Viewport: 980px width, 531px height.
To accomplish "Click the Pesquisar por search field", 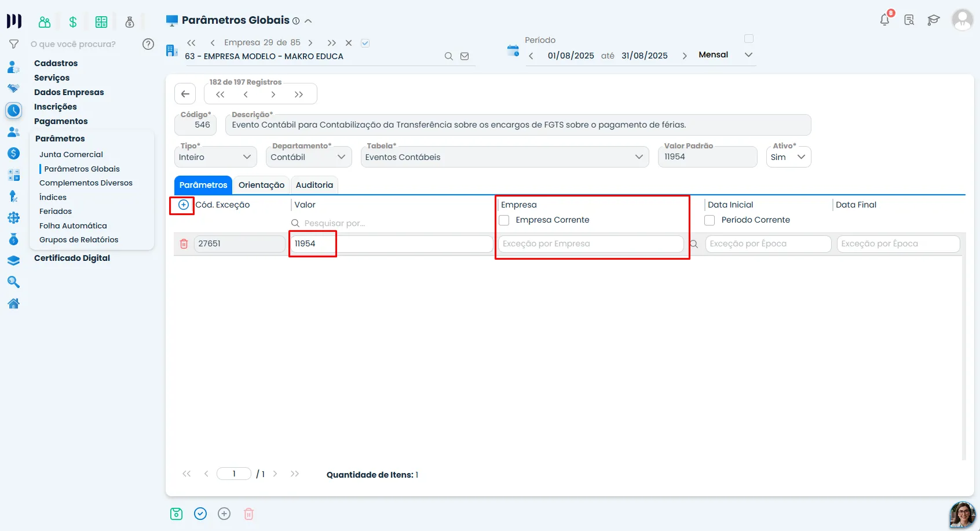I will (390, 223).
